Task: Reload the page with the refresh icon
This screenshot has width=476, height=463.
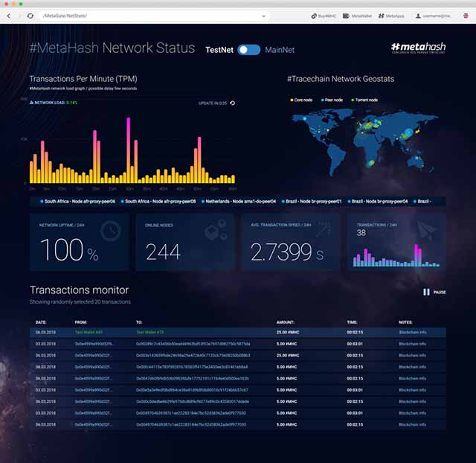Action: (30, 16)
